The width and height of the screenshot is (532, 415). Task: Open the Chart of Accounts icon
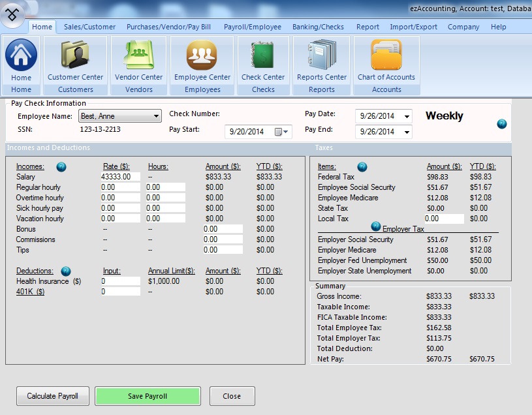386,57
